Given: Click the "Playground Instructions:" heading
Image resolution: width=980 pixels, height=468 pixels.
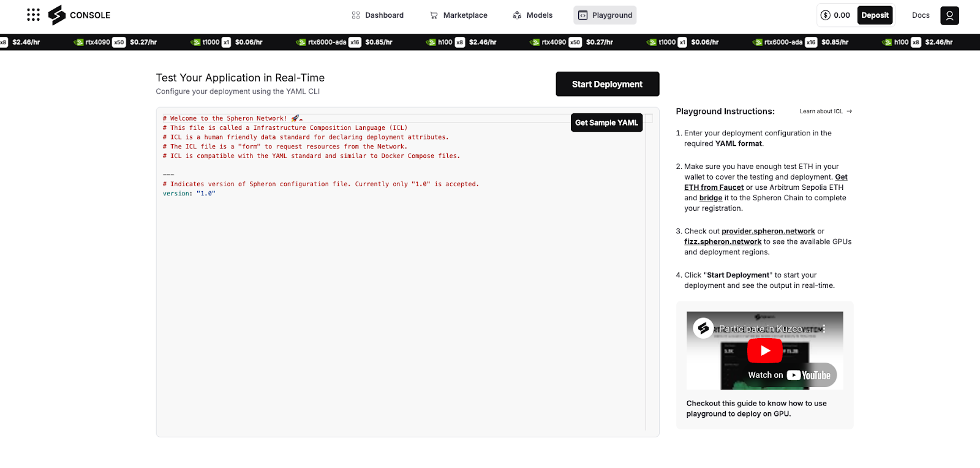Looking at the screenshot, I should 725,111.
